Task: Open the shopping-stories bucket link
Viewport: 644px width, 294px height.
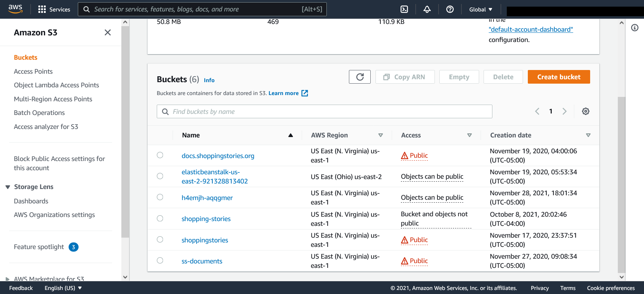Action: (x=206, y=219)
